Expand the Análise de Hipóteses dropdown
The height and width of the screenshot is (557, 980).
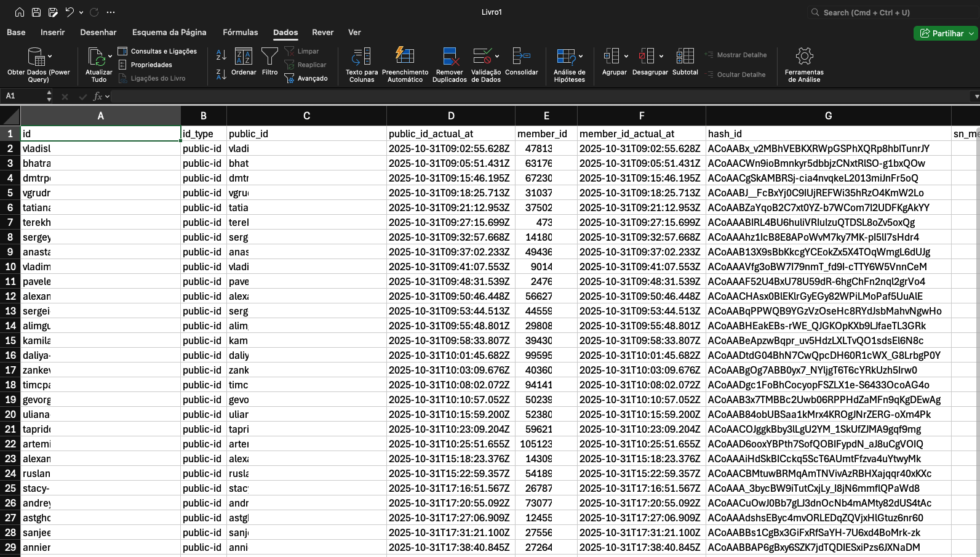click(x=581, y=56)
